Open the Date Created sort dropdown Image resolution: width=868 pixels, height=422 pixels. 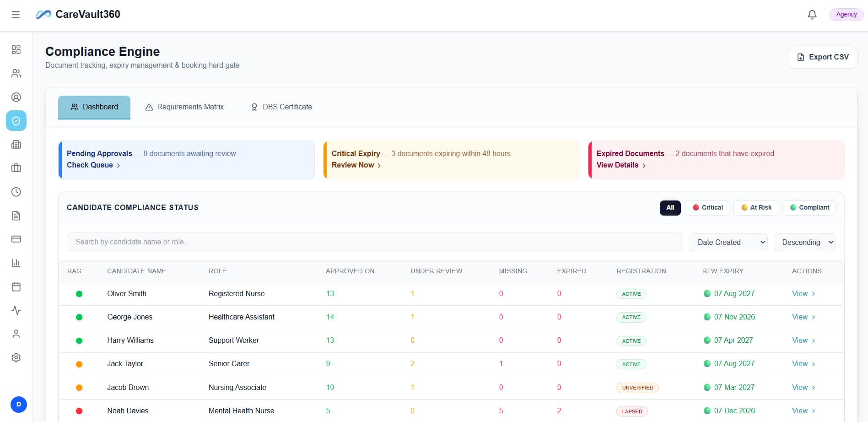click(x=728, y=242)
